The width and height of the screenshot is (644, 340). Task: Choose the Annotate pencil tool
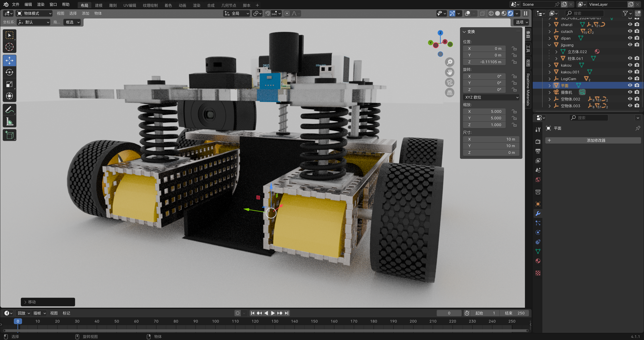click(9, 109)
